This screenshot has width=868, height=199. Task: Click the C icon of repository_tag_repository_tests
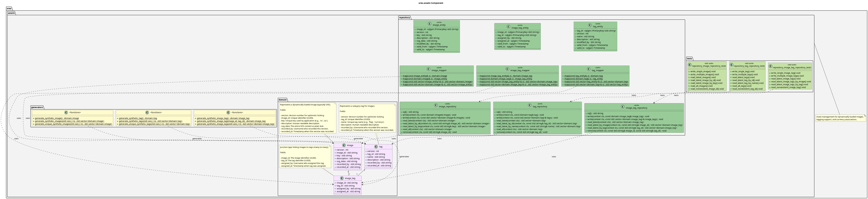pyautogui.click(x=731, y=65)
